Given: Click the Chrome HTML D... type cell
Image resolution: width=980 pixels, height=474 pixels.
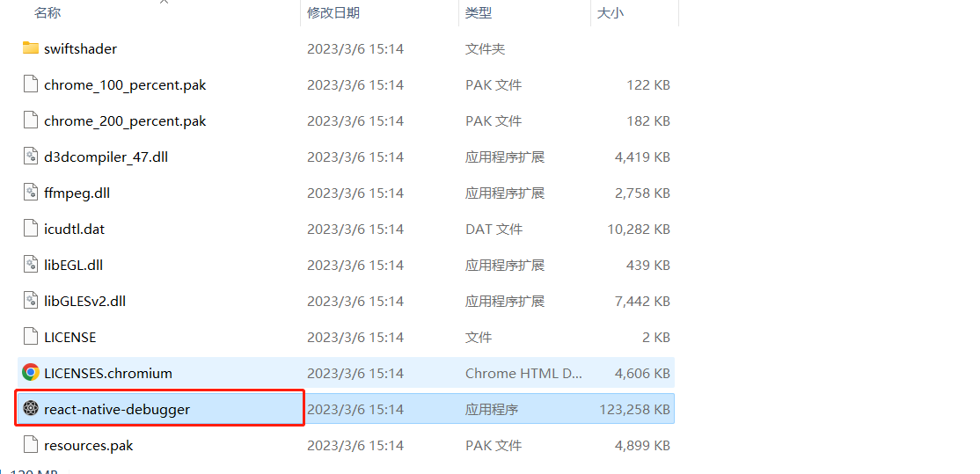Looking at the screenshot, I should point(523,374).
